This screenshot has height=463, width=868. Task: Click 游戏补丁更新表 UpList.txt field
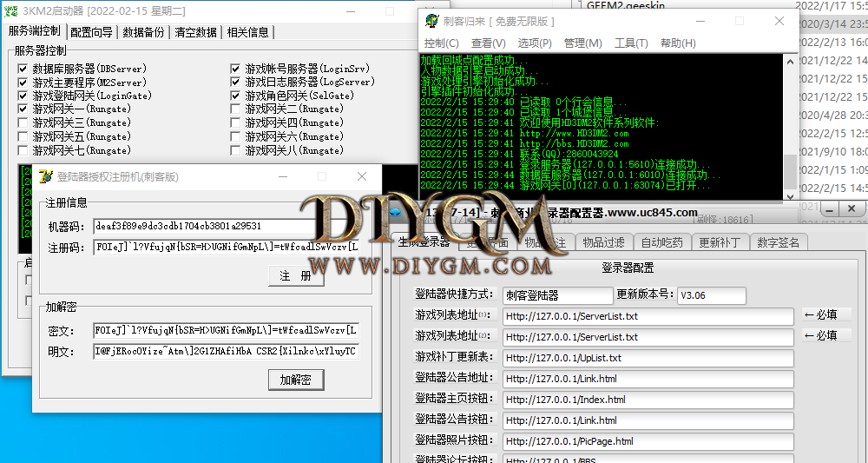[648, 358]
